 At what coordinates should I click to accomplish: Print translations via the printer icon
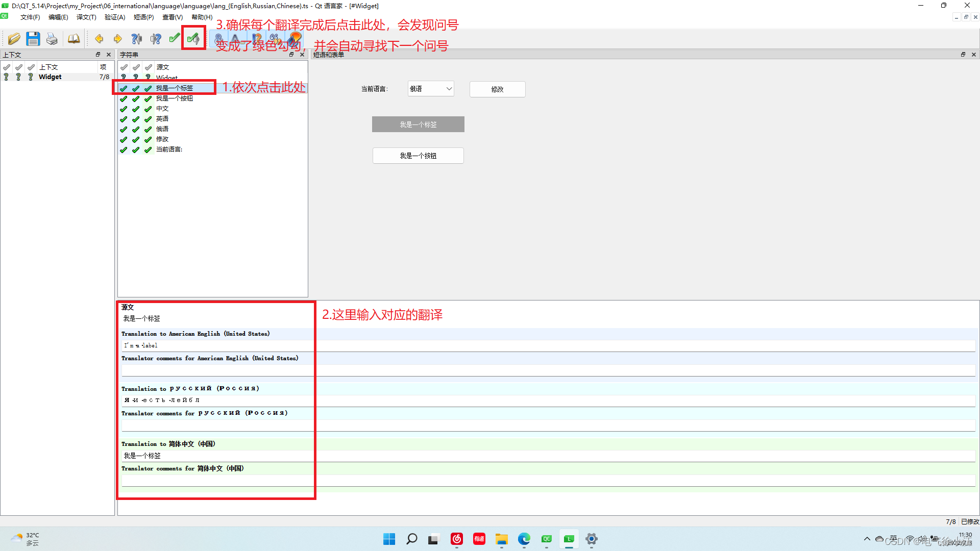[x=52, y=38]
